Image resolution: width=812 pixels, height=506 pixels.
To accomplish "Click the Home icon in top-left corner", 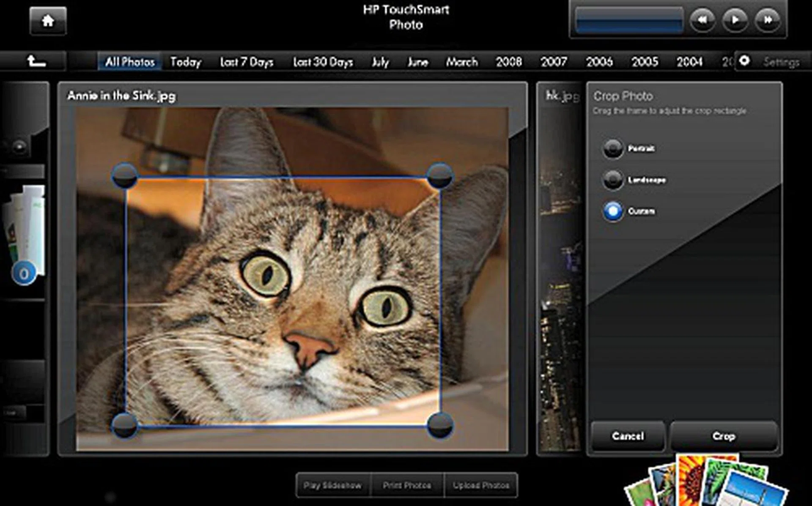I will 47,20.
